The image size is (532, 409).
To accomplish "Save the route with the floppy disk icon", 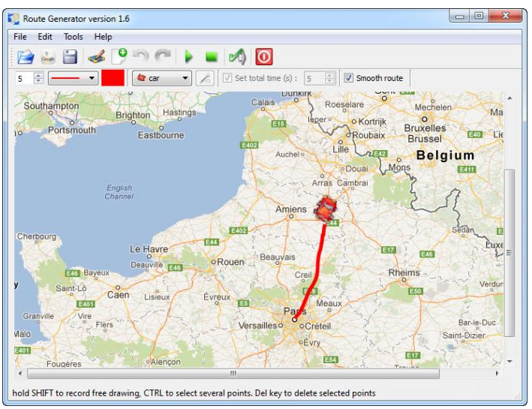I will [x=70, y=57].
